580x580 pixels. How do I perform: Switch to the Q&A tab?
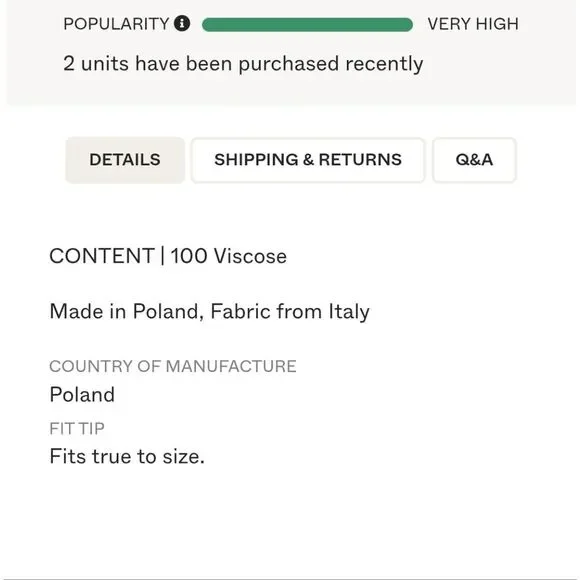pos(474,160)
